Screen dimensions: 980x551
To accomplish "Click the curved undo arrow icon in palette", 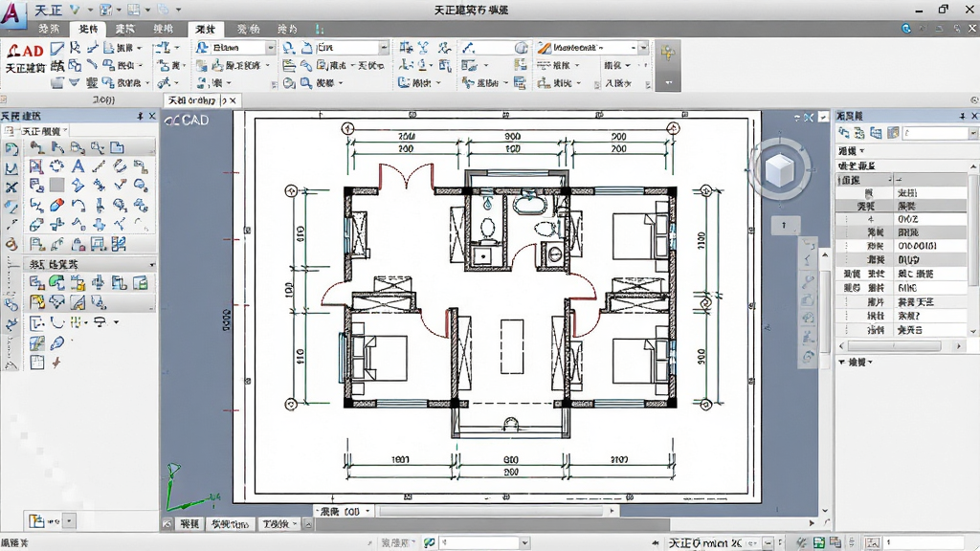I will click(78, 205).
